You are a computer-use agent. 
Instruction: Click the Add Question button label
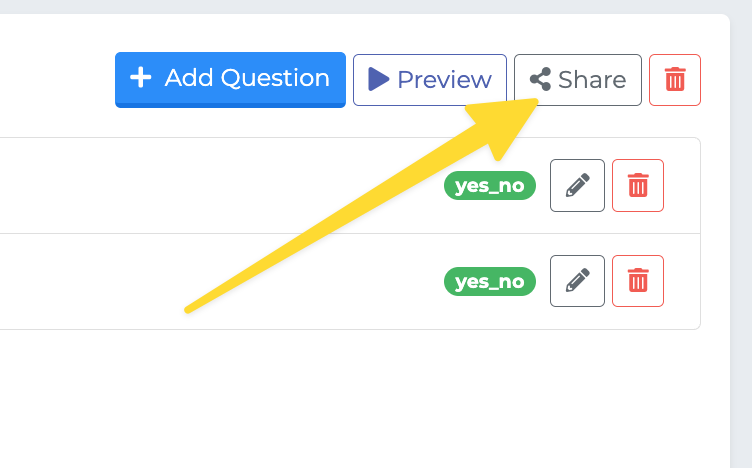coord(247,78)
